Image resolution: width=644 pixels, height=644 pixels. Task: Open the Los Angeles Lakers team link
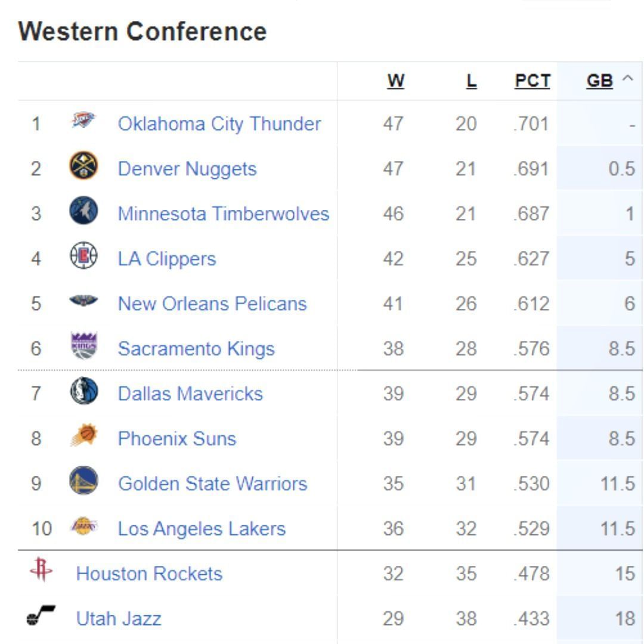pyautogui.click(x=202, y=528)
